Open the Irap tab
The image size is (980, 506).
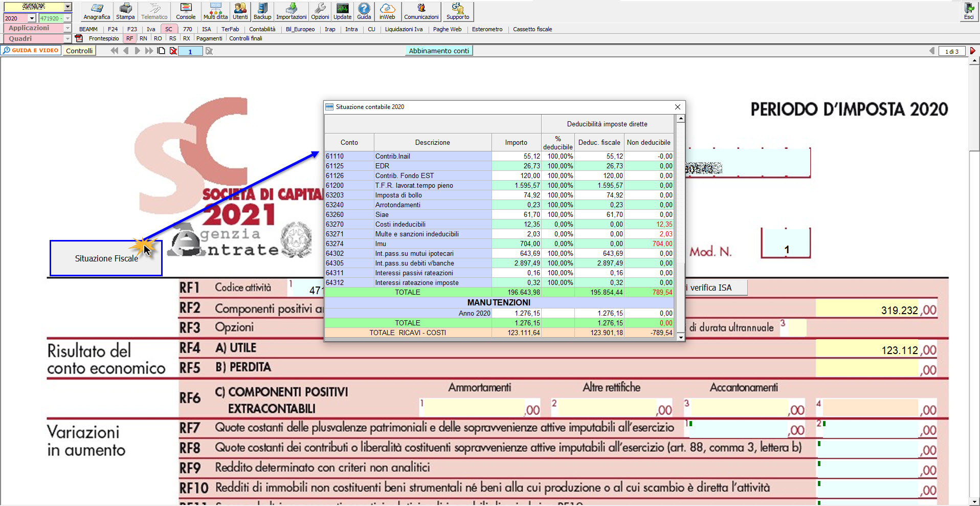(x=330, y=29)
